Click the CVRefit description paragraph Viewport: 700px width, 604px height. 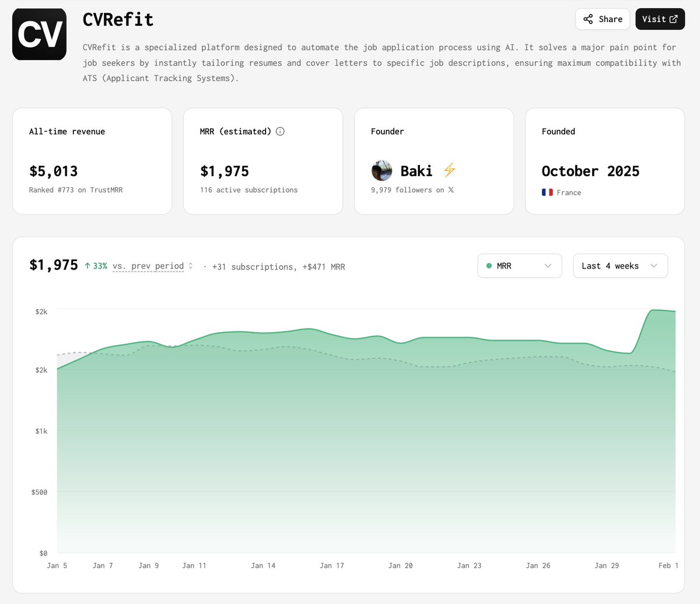pyautogui.click(x=381, y=62)
